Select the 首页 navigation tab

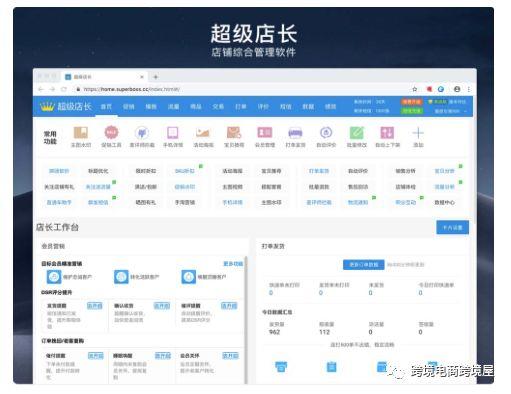106,107
